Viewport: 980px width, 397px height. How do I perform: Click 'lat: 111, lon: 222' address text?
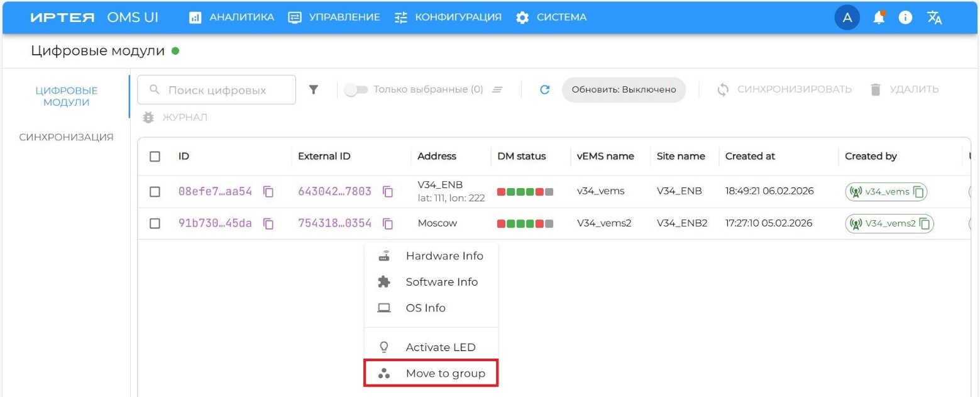(x=451, y=198)
